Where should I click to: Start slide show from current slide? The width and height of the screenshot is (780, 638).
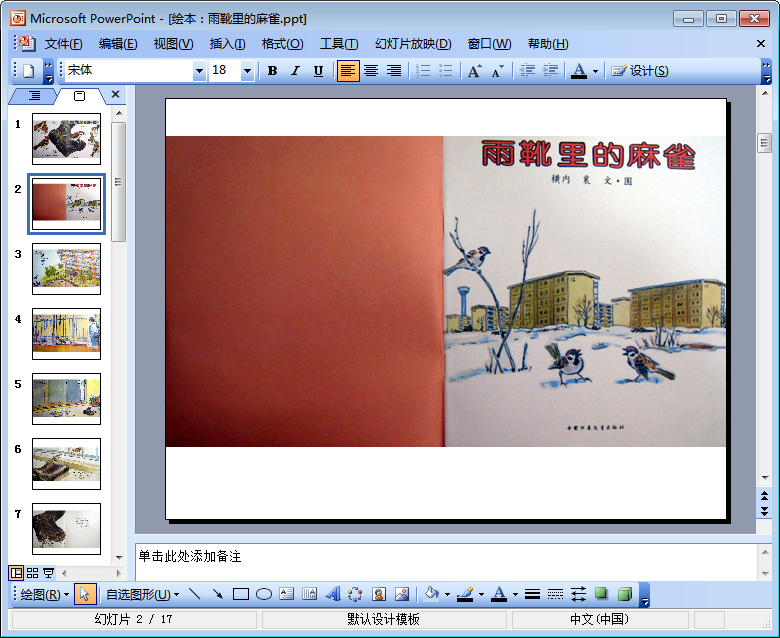(x=48, y=573)
